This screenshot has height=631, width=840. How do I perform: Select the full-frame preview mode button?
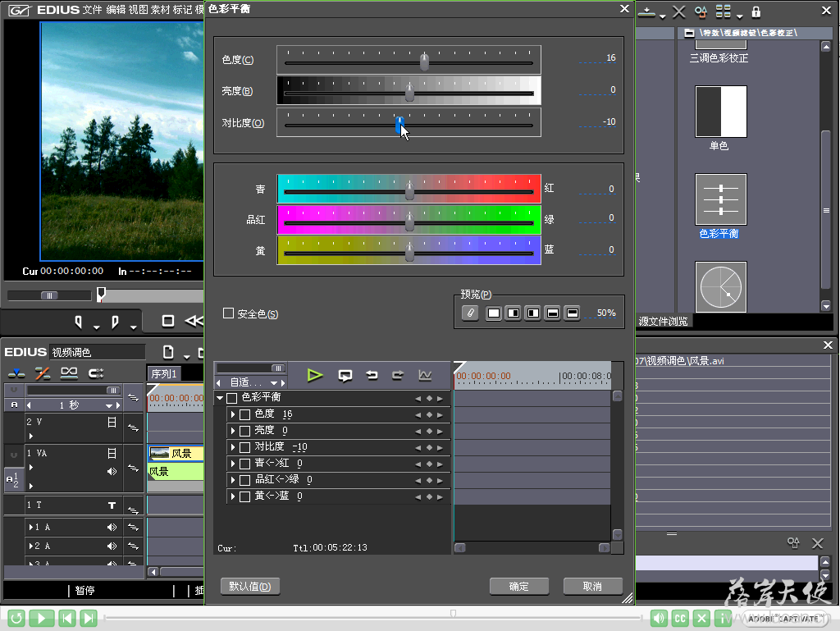coord(494,313)
